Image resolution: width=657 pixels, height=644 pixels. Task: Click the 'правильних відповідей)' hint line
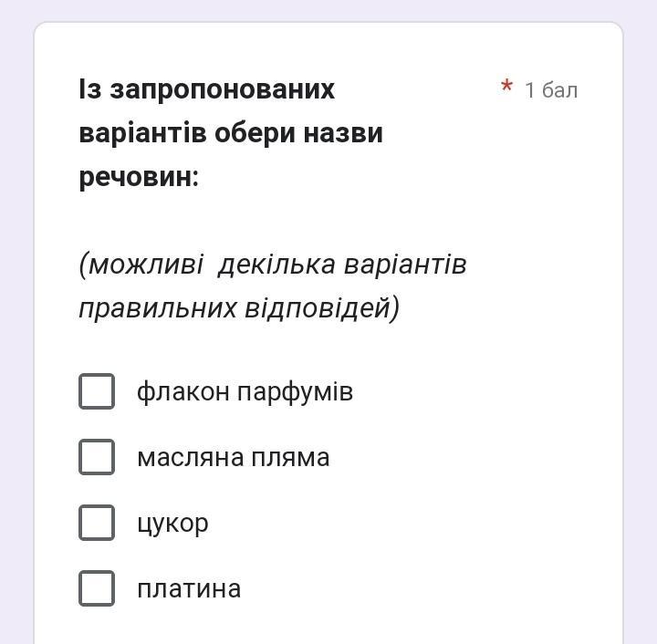(239, 308)
